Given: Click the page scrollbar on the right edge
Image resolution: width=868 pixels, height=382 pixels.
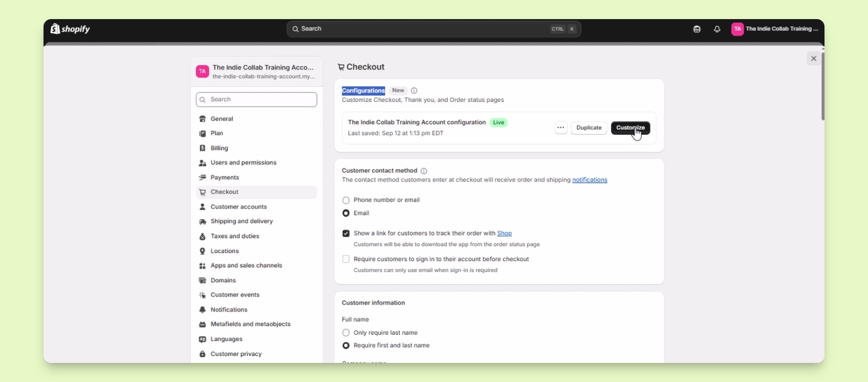Looking at the screenshot, I should [x=823, y=86].
